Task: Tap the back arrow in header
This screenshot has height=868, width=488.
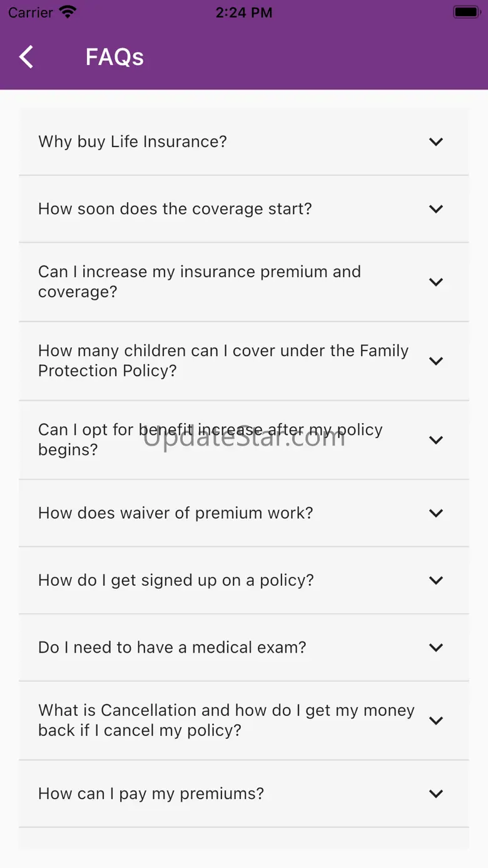Action: click(26, 57)
